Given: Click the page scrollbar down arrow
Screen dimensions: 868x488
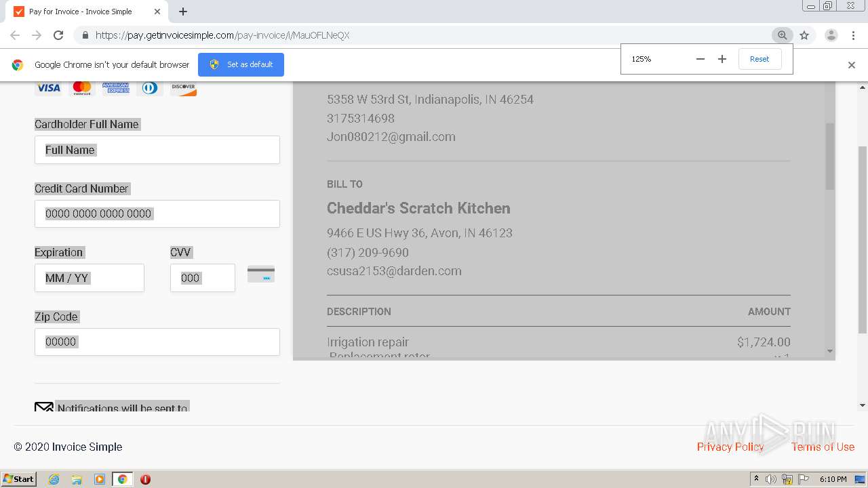Looking at the screenshot, I should 863,405.
